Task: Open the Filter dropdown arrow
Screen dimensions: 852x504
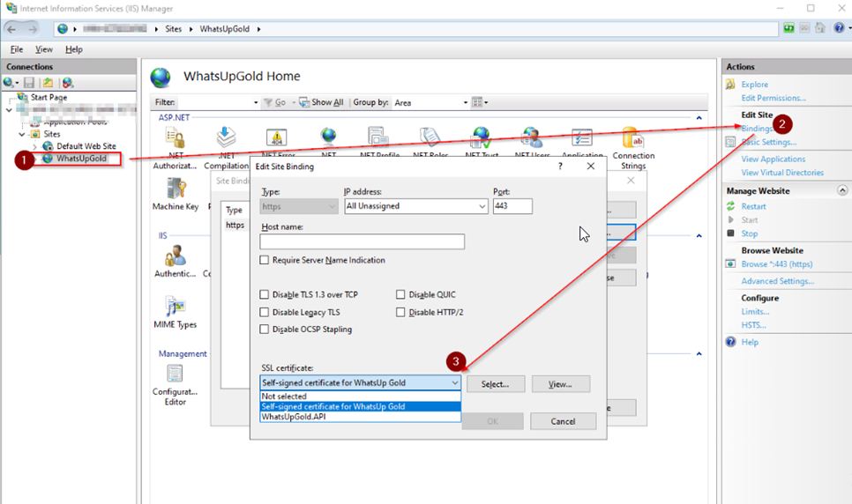Action: pyautogui.click(x=256, y=102)
